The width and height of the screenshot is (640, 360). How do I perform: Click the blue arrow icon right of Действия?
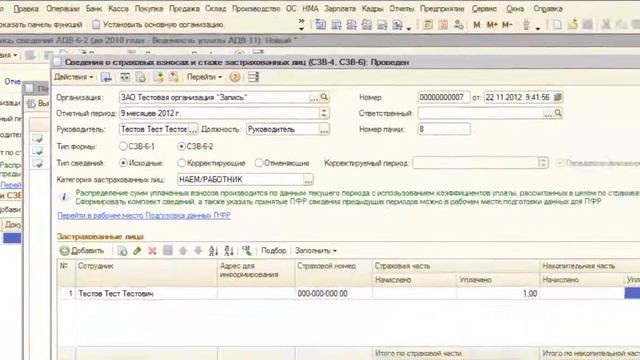107,77
